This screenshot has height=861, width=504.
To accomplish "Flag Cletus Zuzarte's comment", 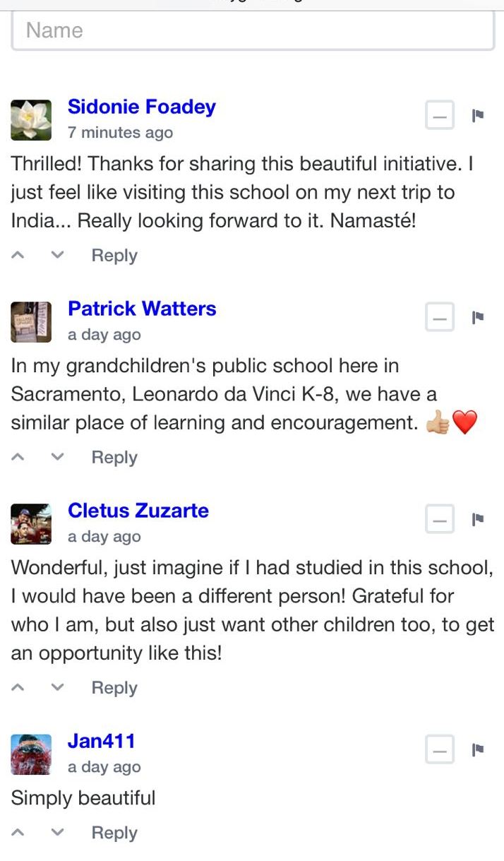I will pyautogui.click(x=478, y=519).
